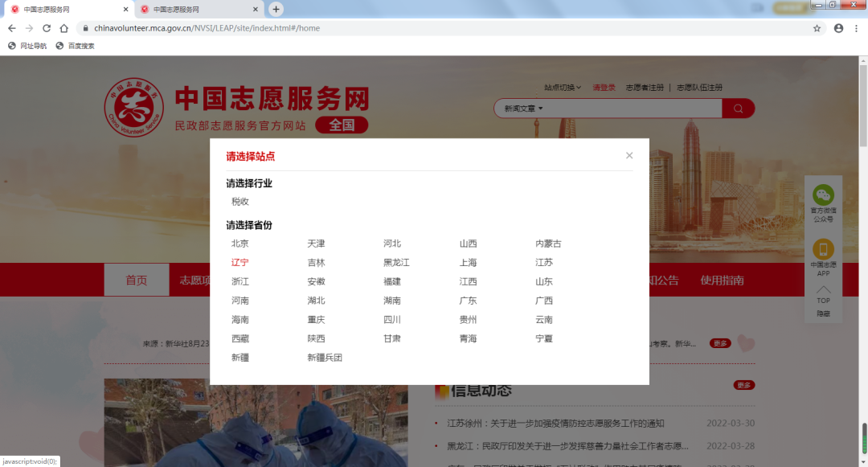Open the 江苏徐州 疫情防控 notice article

click(x=555, y=424)
